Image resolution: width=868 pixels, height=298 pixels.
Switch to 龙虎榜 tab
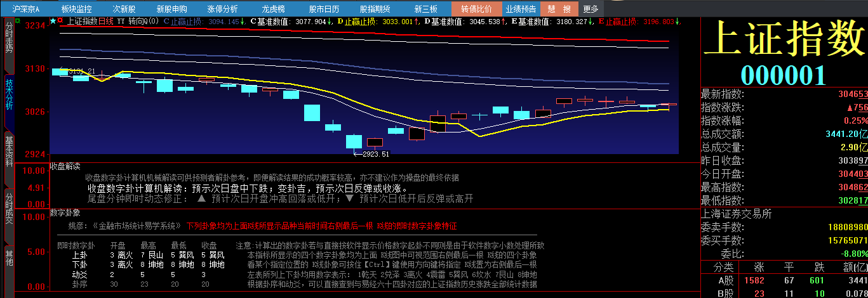tap(273, 9)
